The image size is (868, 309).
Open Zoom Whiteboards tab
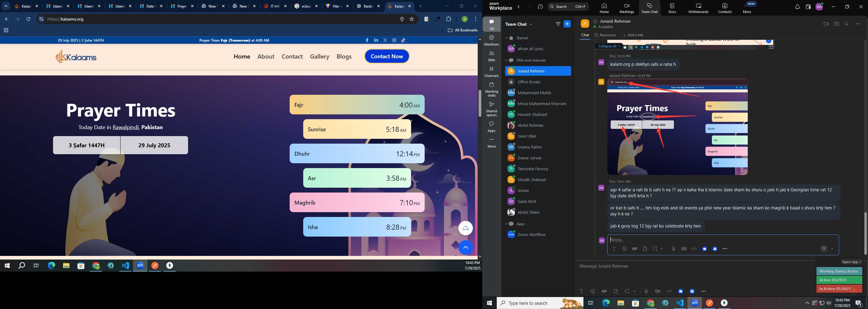(698, 8)
